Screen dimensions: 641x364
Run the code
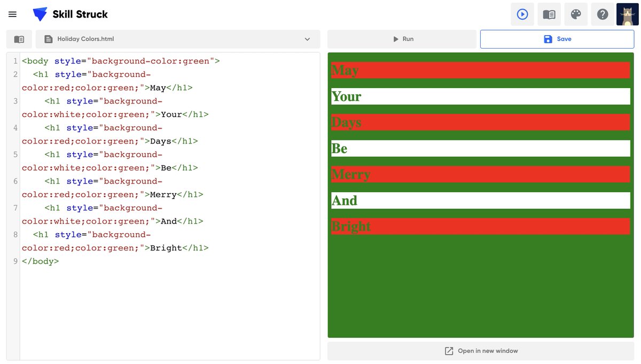click(x=402, y=39)
